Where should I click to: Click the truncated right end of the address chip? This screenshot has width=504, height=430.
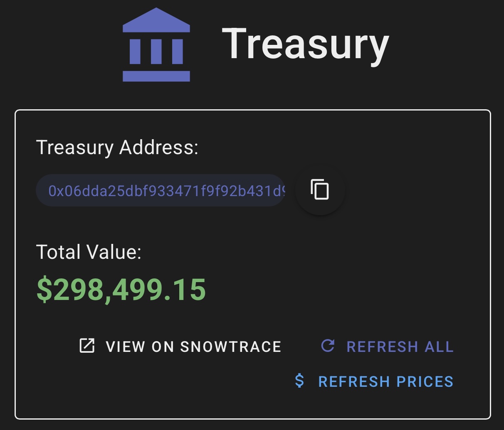[278, 191]
